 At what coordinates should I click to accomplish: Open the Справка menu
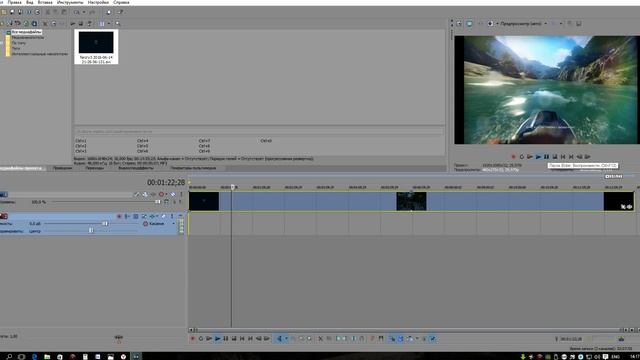tap(121, 2)
